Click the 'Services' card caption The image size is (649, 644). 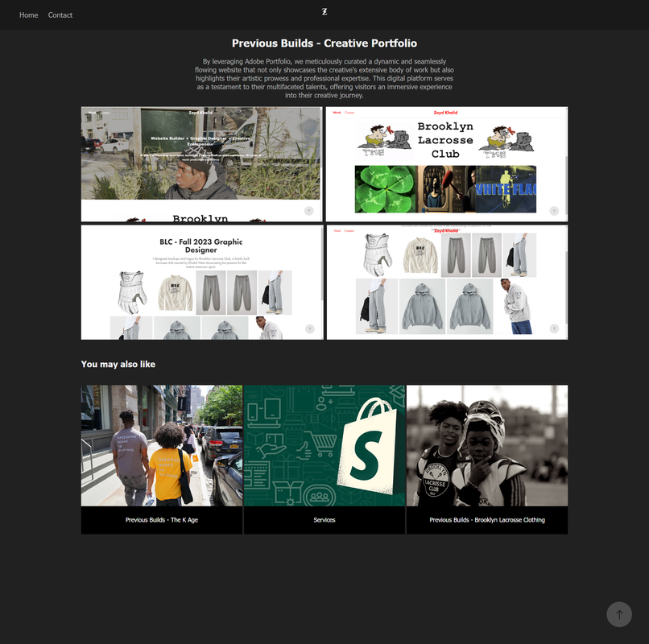324,520
